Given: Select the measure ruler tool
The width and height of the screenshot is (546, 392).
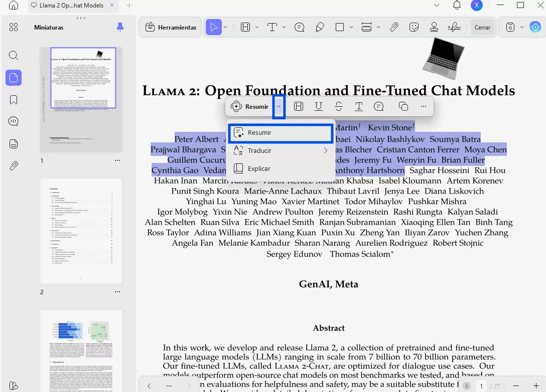Looking at the screenshot, I should click(366, 27).
